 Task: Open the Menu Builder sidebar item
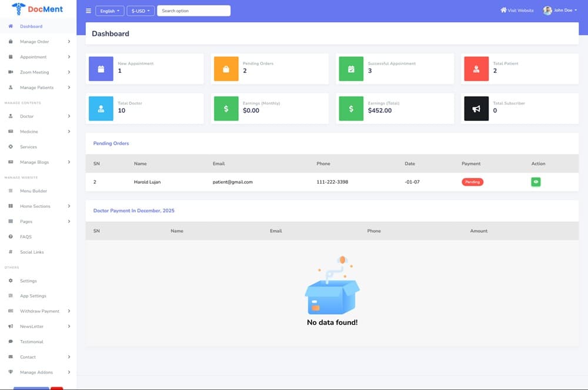point(34,191)
